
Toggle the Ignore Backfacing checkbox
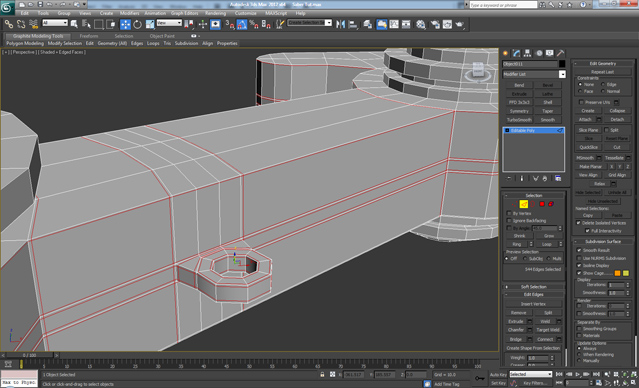pyautogui.click(x=509, y=220)
